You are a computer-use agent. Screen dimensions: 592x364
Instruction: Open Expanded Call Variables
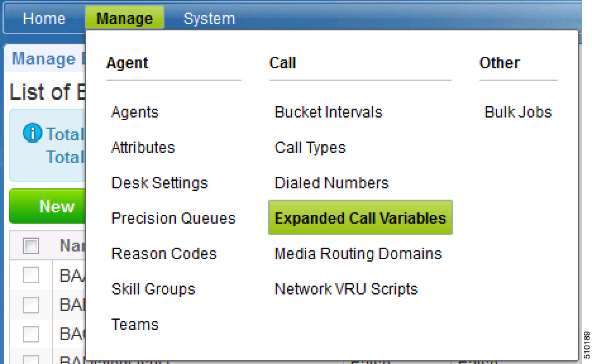click(x=360, y=219)
